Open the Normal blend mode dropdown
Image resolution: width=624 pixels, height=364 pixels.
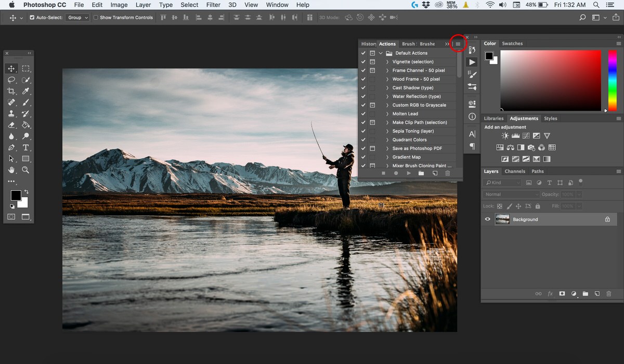(512, 194)
